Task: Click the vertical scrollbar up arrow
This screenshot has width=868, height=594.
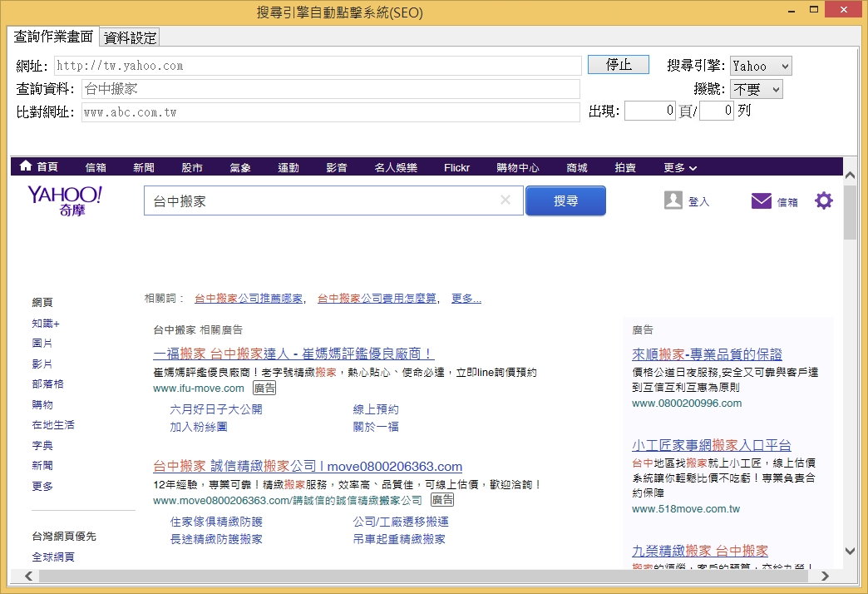Action: coord(850,175)
